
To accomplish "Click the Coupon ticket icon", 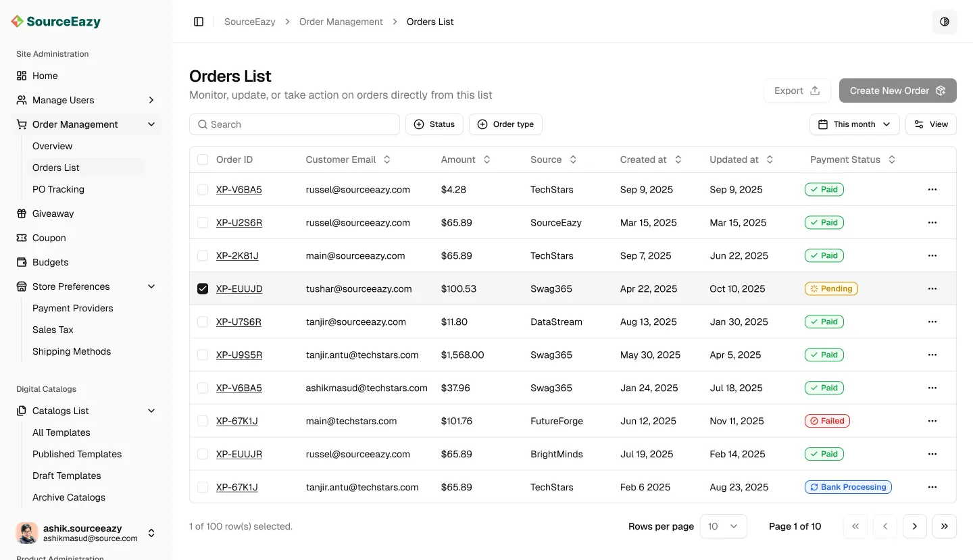I will click(22, 238).
